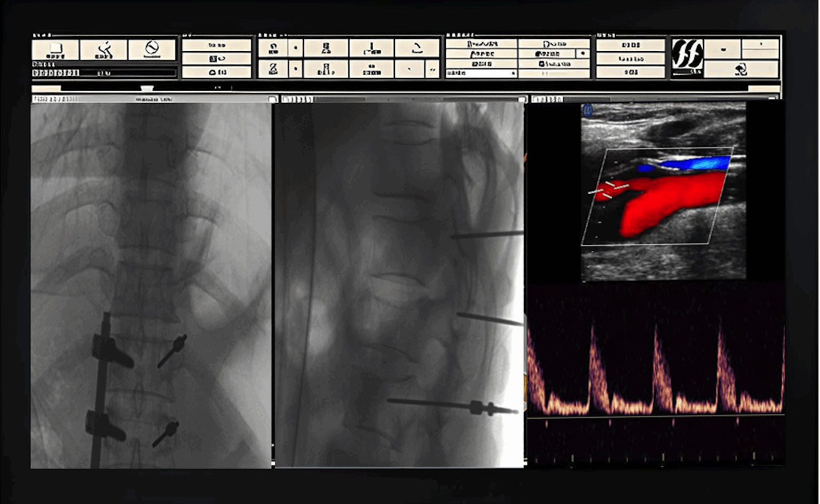Viewport: 820px width, 504px height.
Task: Click the patient ID input field
Action: coord(107,72)
